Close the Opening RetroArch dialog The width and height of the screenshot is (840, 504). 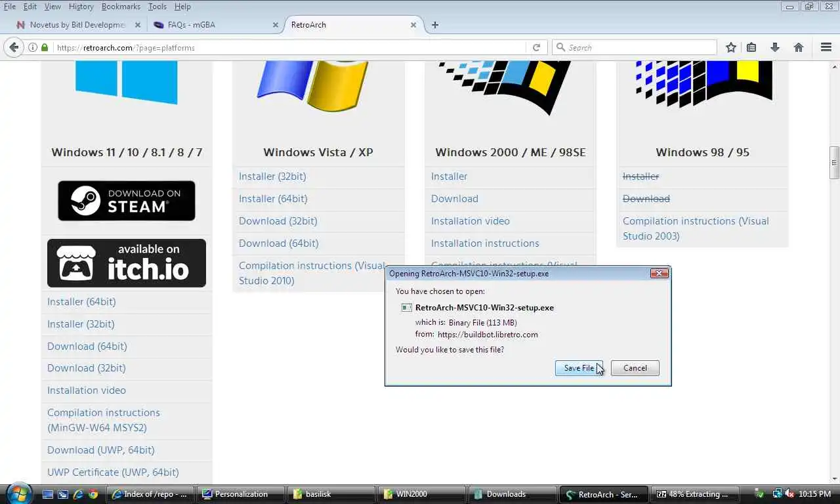pos(659,273)
